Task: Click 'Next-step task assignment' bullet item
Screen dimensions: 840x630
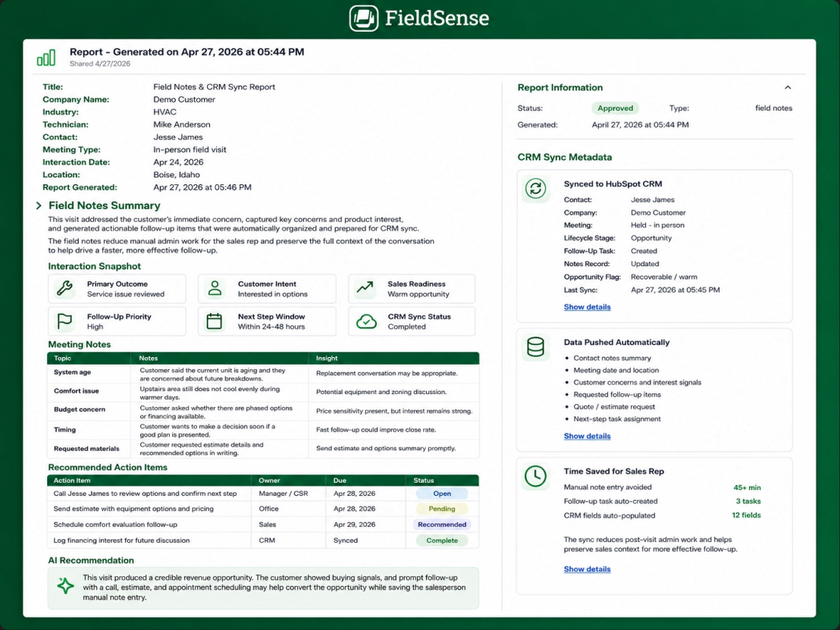Action: (x=616, y=419)
